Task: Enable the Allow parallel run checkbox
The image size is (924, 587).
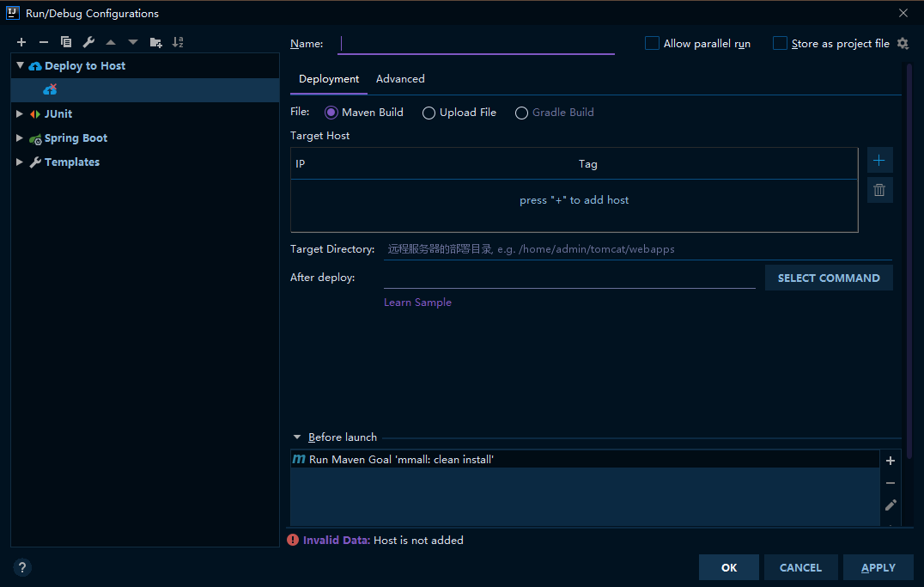Action: [653, 43]
